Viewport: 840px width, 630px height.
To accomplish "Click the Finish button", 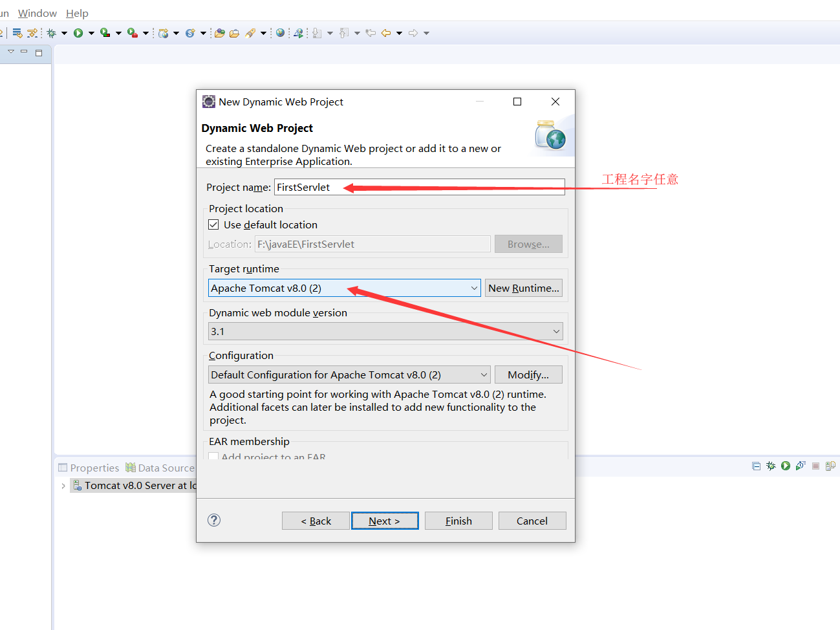I will 458,521.
